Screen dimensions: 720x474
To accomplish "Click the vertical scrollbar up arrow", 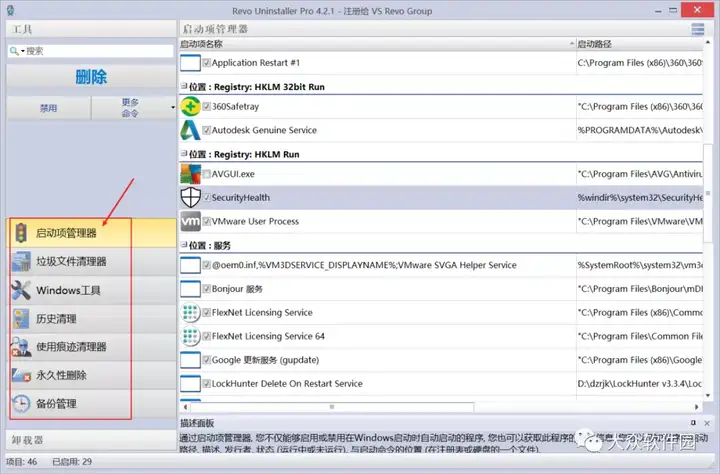I will click(708, 42).
